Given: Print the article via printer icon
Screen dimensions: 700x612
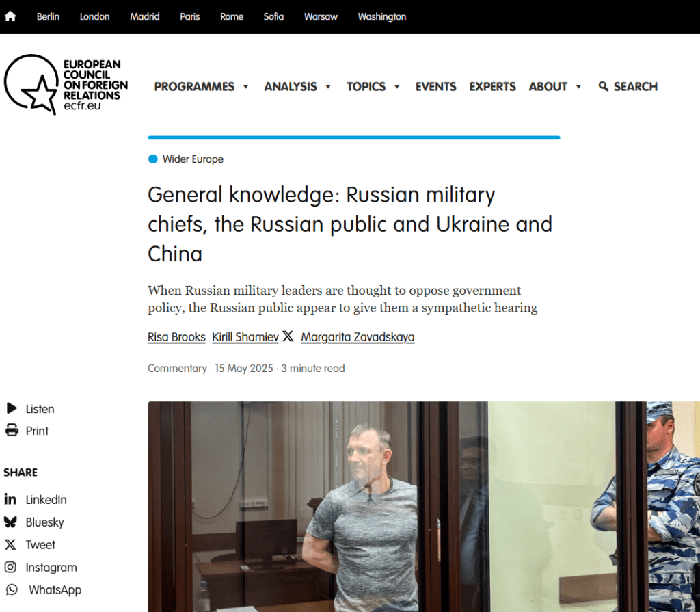Looking at the screenshot, I should click(12, 431).
